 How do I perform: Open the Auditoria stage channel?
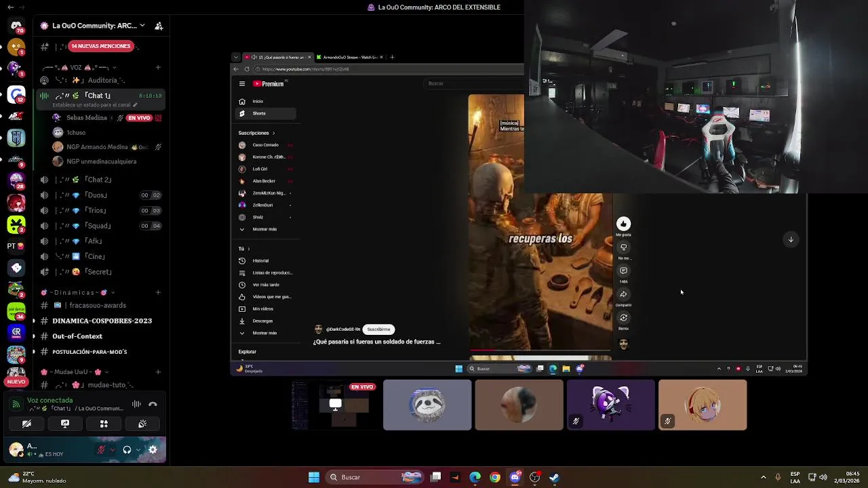click(100, 80)
